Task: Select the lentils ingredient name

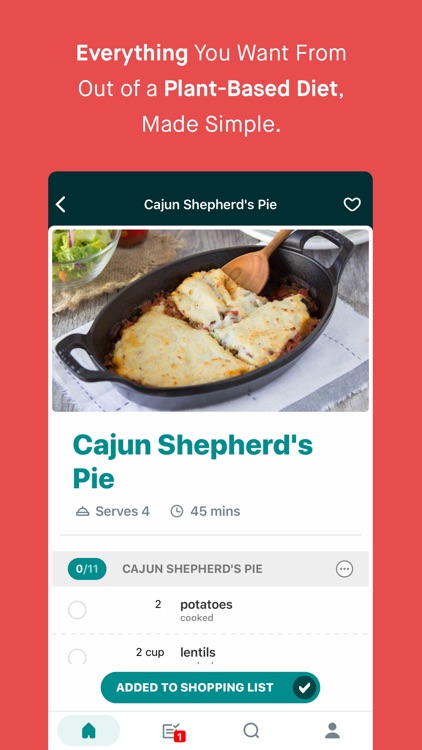Action: (x=198, y=652)
